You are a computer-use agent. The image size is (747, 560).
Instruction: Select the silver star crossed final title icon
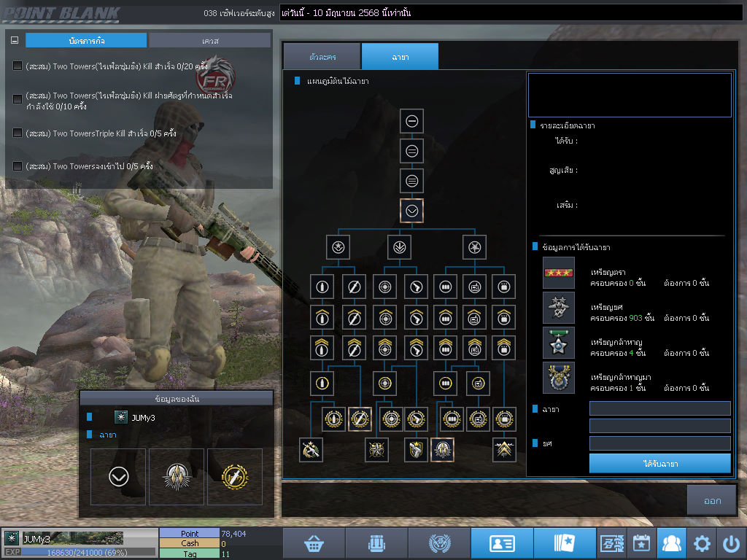coord(376,449)
